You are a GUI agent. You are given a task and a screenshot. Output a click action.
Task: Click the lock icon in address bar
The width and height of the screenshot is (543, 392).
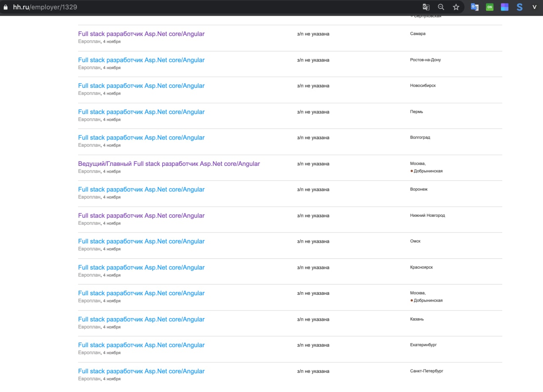(6, 7)
